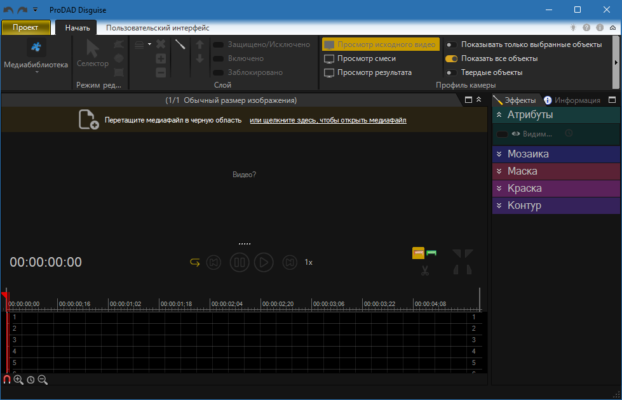Click the play button
Screen dimensions: 622x400
(x=264, y=262)
